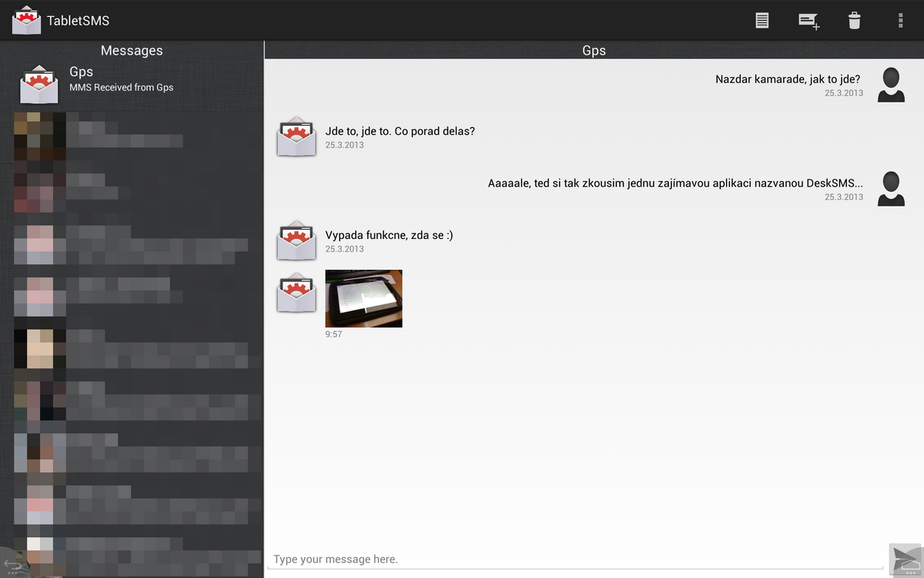The width and height of the screenshot is (924, 578).
Task: Click the 9:57 timestamp under the photo
Action: coord(333,334)
